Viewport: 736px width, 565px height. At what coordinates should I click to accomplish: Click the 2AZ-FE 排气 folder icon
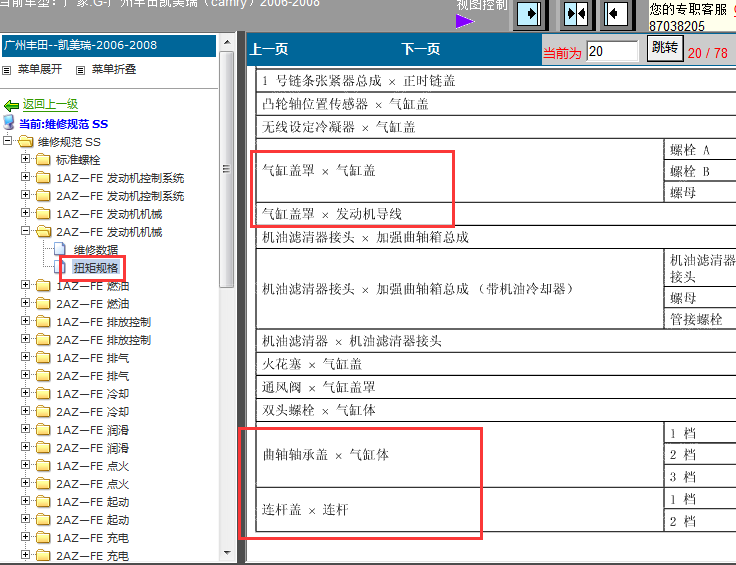(x=43, y=375)
